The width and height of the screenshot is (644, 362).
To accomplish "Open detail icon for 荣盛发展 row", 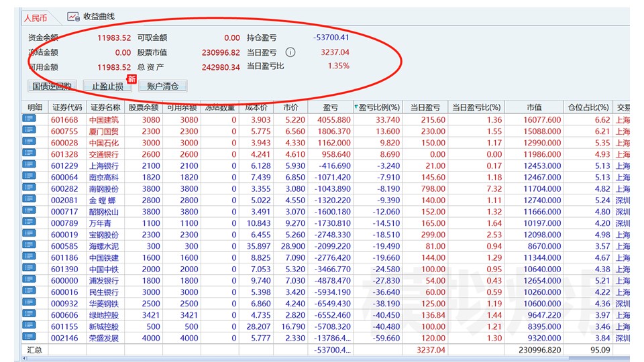I will click(x=29, y=337).
